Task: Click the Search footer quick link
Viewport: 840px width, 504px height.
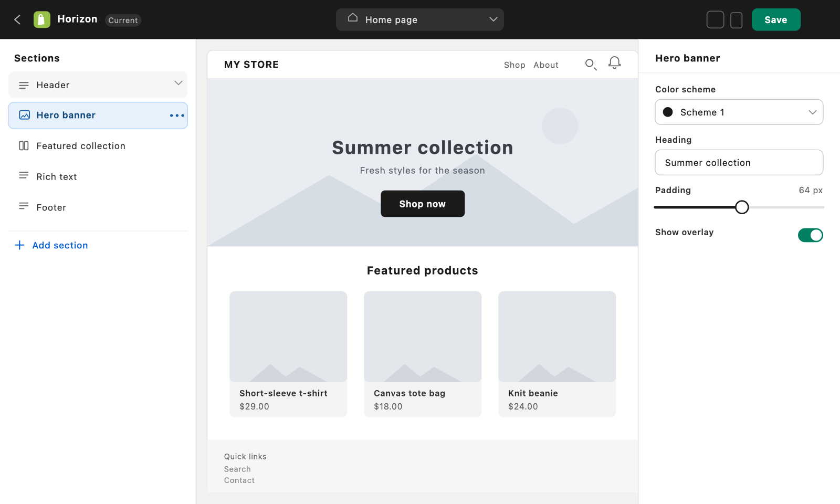Action: pyautogui.click(x=237, y=469)
